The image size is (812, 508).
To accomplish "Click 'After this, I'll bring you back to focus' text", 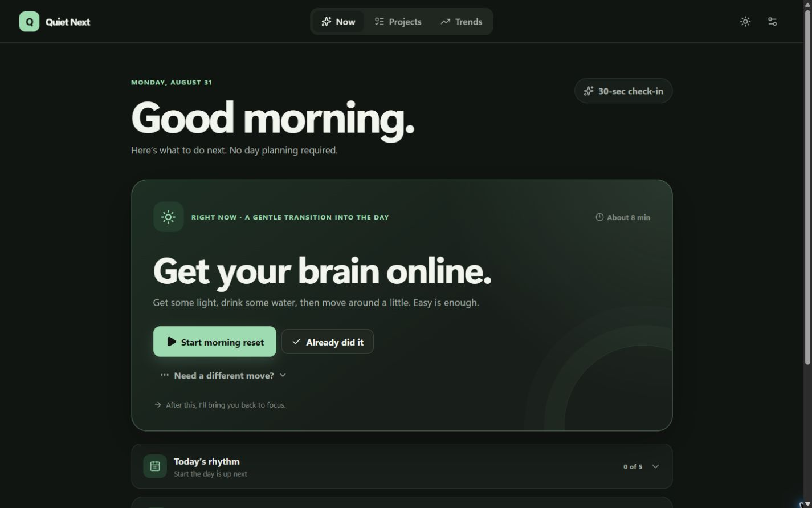I will (x=226, y=405).
